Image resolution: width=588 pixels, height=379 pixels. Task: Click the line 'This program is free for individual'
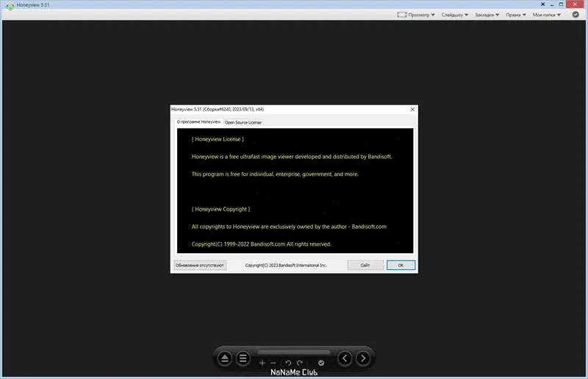coord(275,174)
